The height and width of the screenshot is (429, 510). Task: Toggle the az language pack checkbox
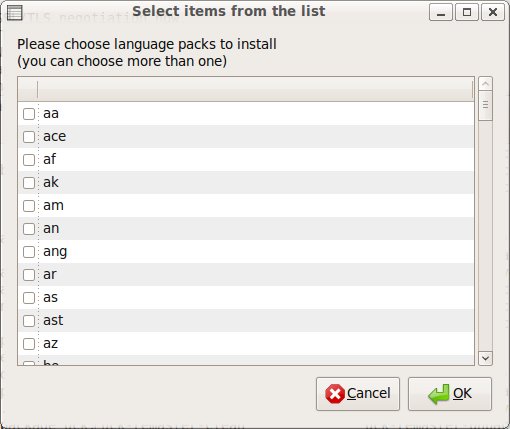(29, 344)
